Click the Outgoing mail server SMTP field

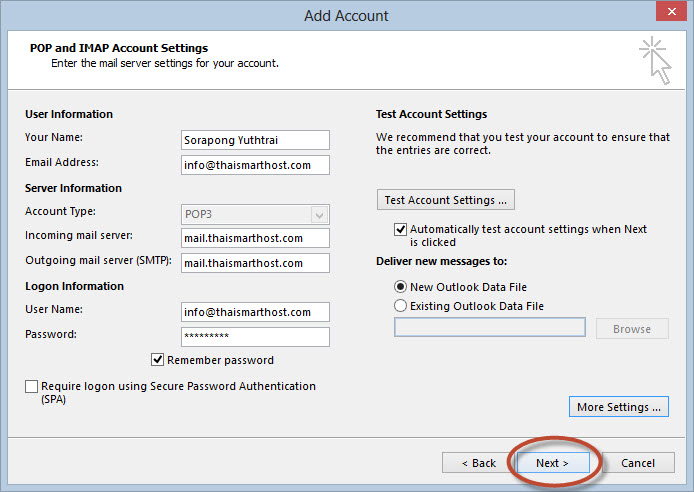point(255,263)
